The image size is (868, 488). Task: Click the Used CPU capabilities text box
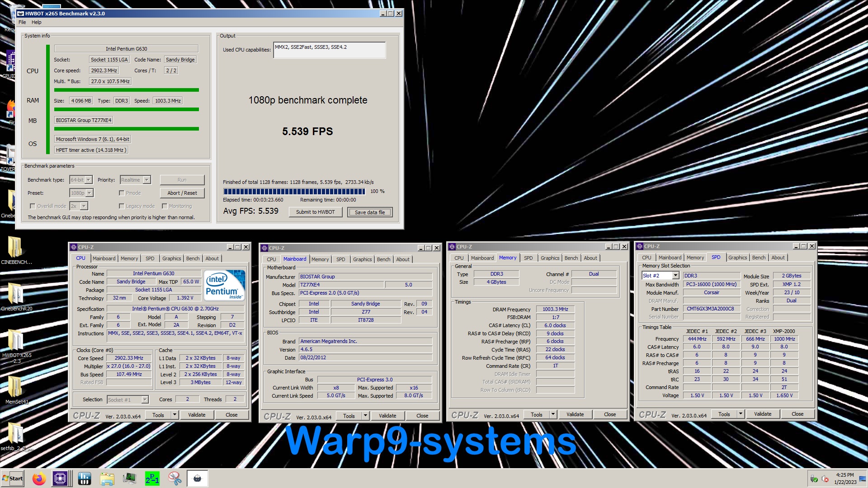coord(330,50)
